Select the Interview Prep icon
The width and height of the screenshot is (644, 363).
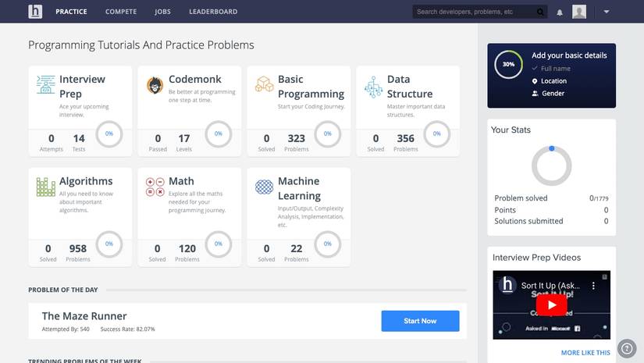coord(45,84)
